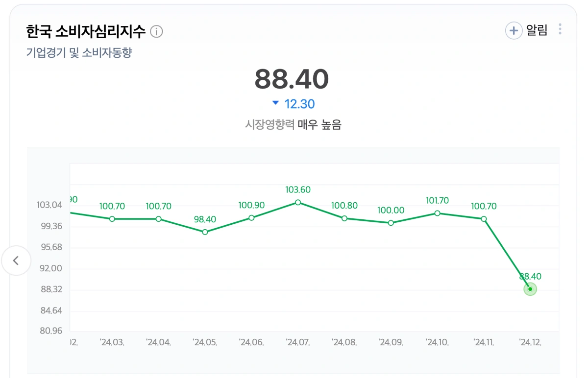
Task: Select the '24.03 axis label
Action: (x=112, y=342)
